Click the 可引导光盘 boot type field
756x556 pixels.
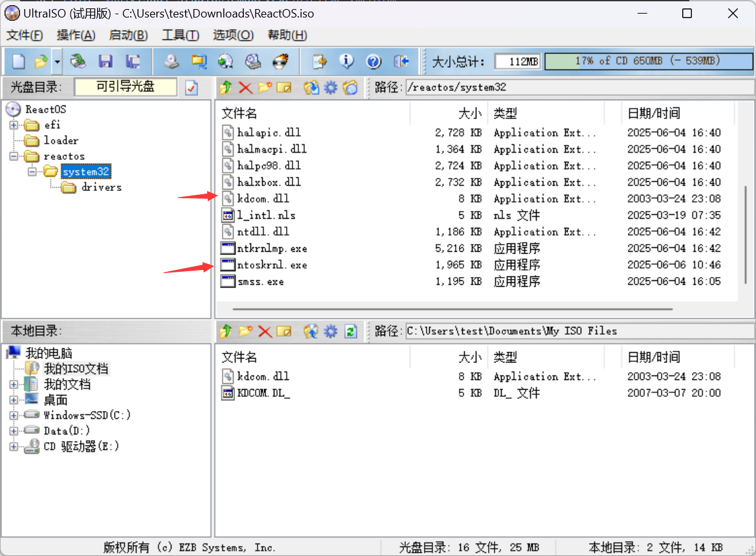(x=126, y=87)
